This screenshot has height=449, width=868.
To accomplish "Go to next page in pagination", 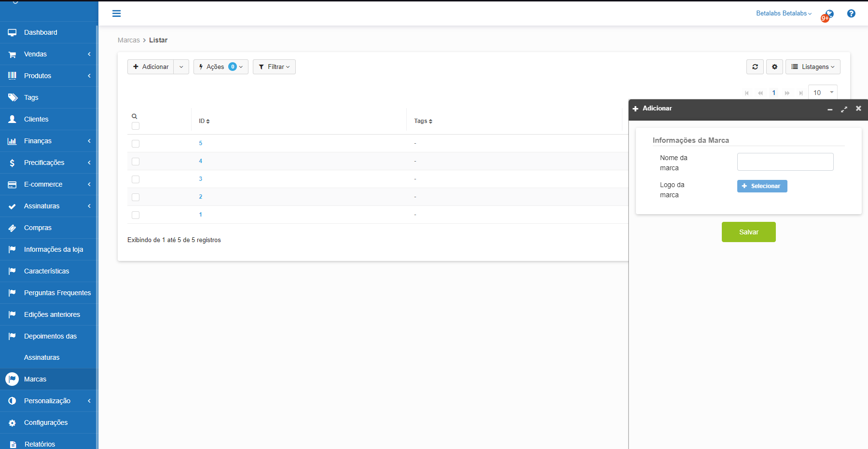I will (787, 93).
